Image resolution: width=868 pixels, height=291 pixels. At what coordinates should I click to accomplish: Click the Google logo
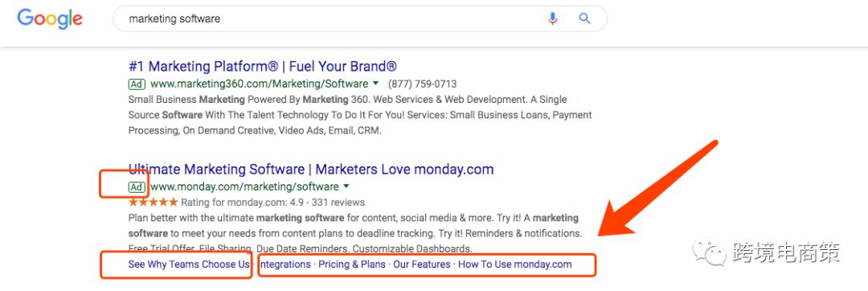click(x=50, y=18)
